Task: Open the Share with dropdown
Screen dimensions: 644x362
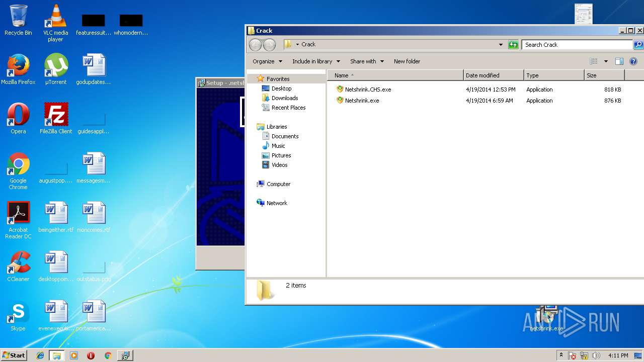Action: click(x=367, y=61)
